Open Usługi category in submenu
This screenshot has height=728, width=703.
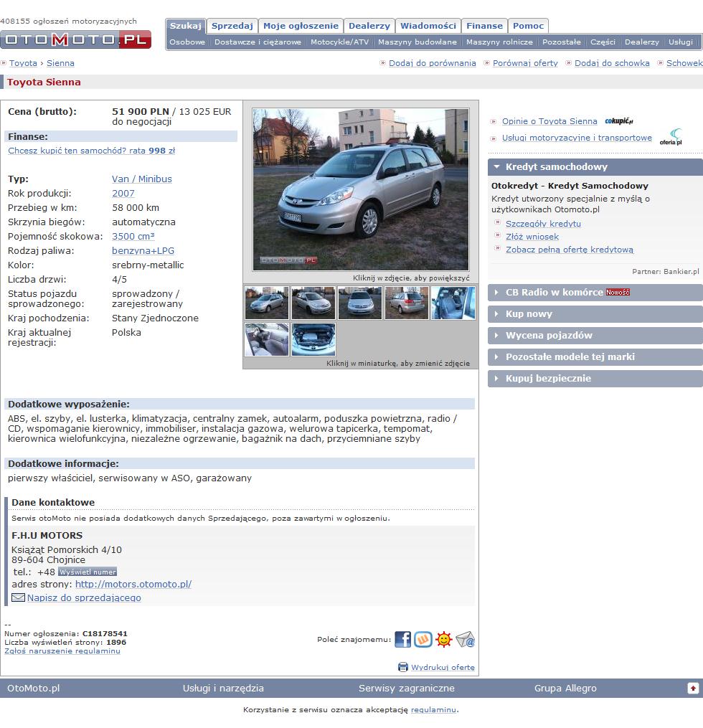(681, 42)
